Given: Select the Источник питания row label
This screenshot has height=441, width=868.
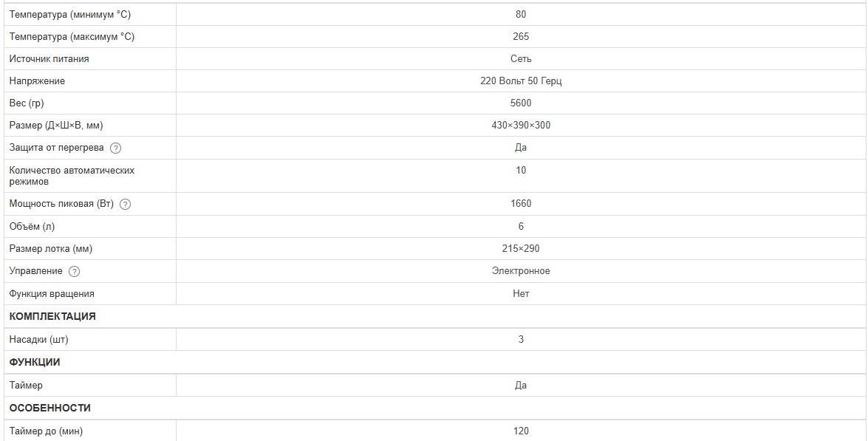Looking at the screenshot, I should 49,58.
